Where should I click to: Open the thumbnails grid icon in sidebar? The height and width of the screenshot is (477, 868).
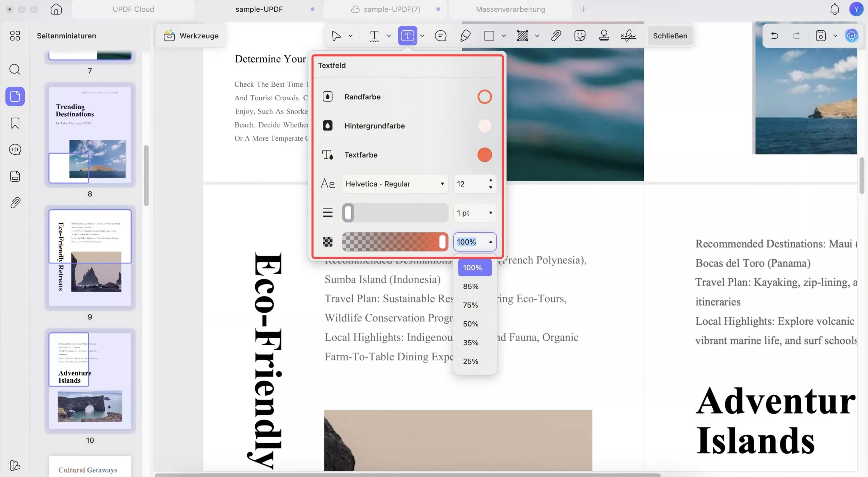point(15,36)
